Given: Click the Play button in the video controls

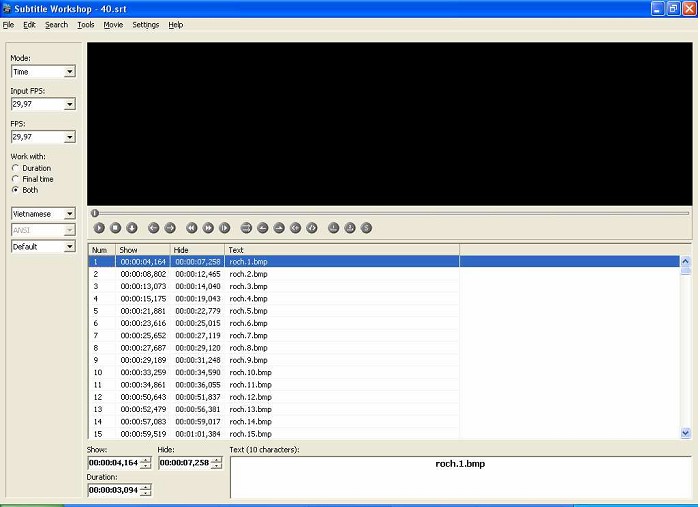Looking at the screenshot, I should click(99, 228).
